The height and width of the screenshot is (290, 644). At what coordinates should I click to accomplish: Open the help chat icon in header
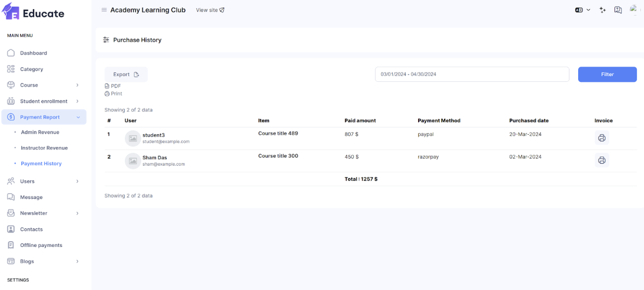[618, 10]
